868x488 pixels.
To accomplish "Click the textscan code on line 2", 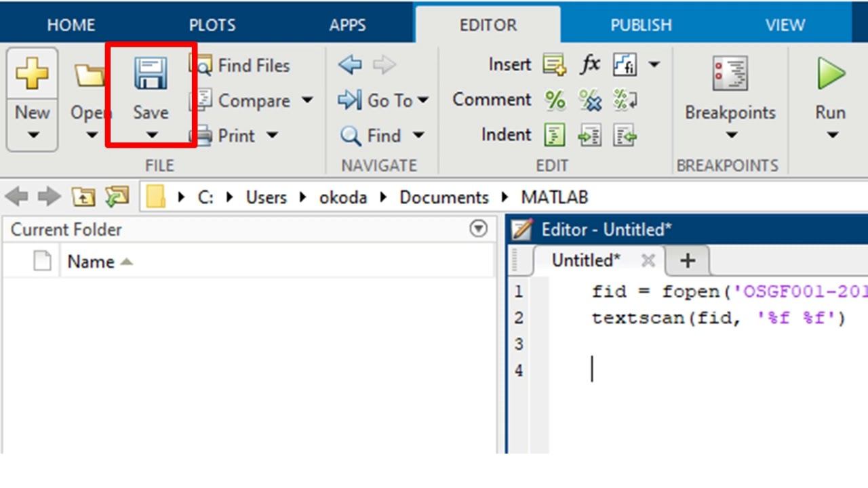I will [719, 318].
